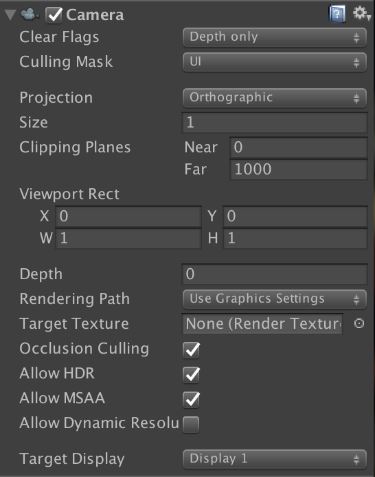Collapse the Camera component foldout triangle

[11, 15]
